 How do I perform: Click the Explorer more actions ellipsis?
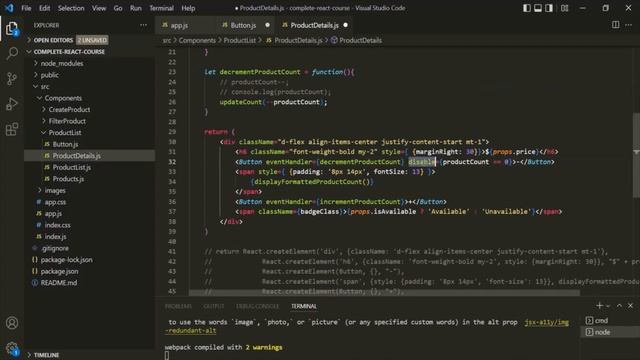coord(143,25)
